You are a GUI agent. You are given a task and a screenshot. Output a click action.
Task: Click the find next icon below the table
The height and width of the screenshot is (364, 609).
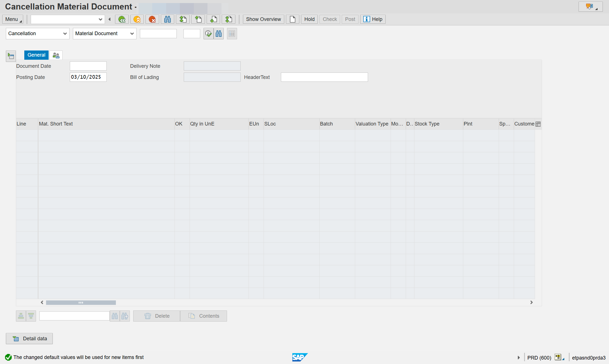[125, 316]
